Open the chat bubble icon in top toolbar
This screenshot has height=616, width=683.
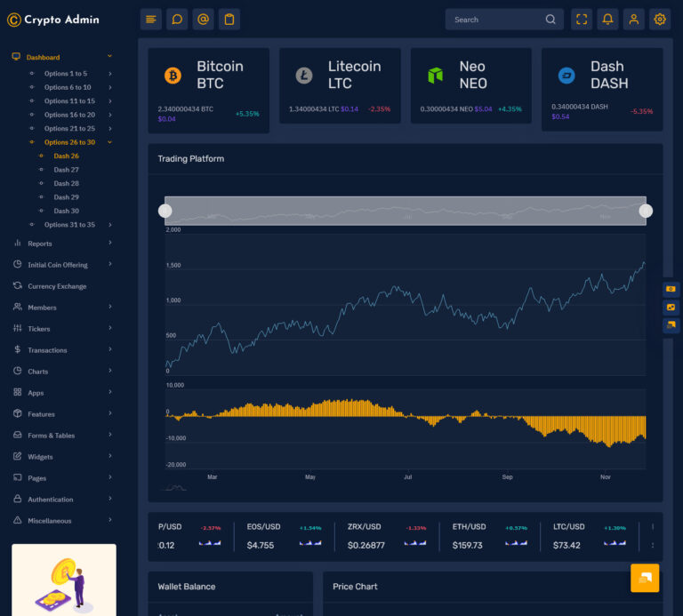177,20
